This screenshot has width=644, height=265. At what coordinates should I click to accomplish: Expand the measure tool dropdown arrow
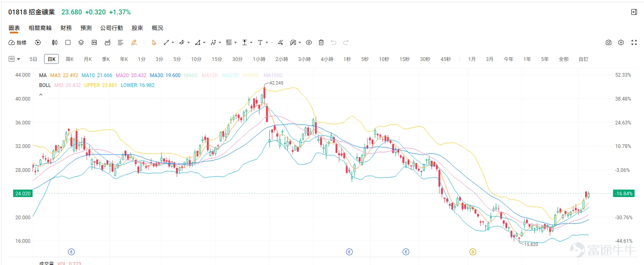251,42
